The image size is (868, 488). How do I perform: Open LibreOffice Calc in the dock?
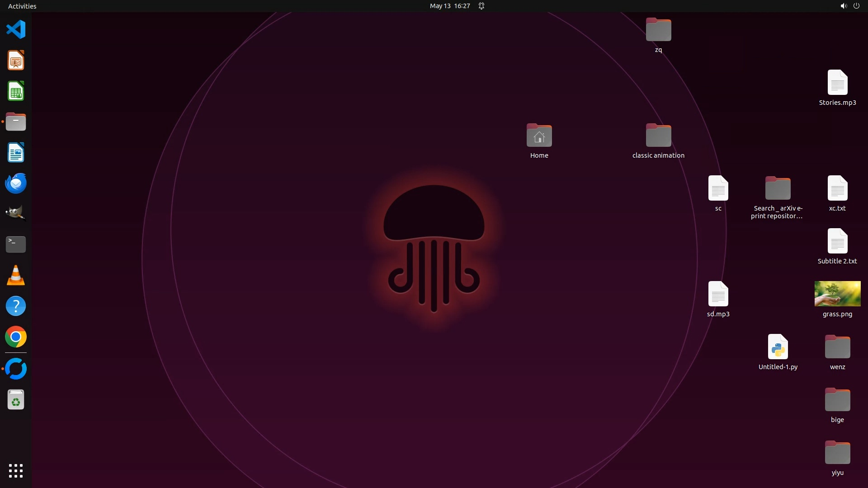(16, 91)
